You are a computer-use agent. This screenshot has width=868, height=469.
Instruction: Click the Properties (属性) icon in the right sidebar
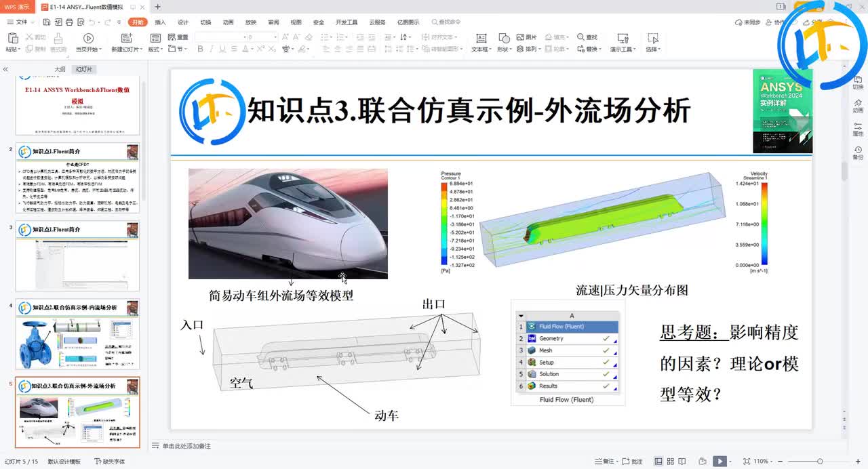click(x=858, y=129)
